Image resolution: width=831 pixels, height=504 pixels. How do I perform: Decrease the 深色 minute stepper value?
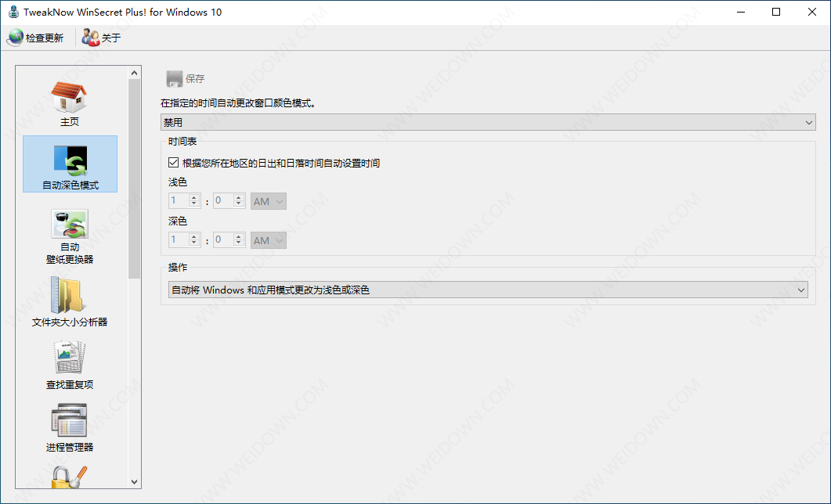[x=240, y=243]
